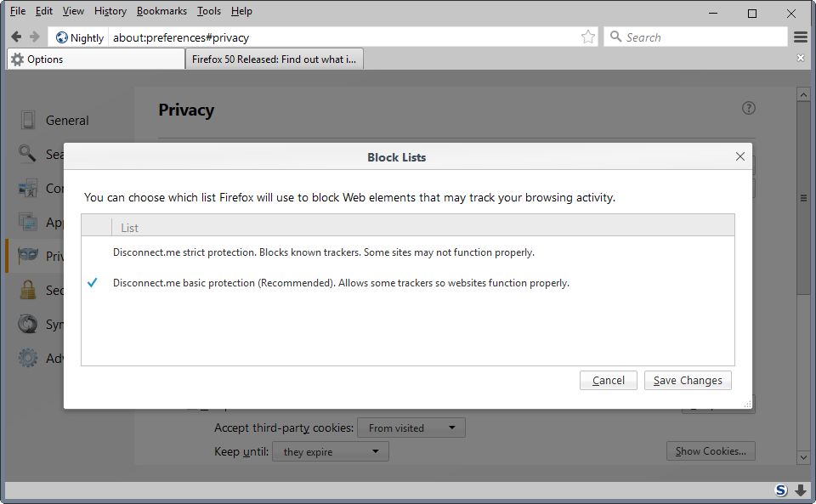
Task: Open the Security padlock pane
Action: pyautogui.click(x=27, y=290)
